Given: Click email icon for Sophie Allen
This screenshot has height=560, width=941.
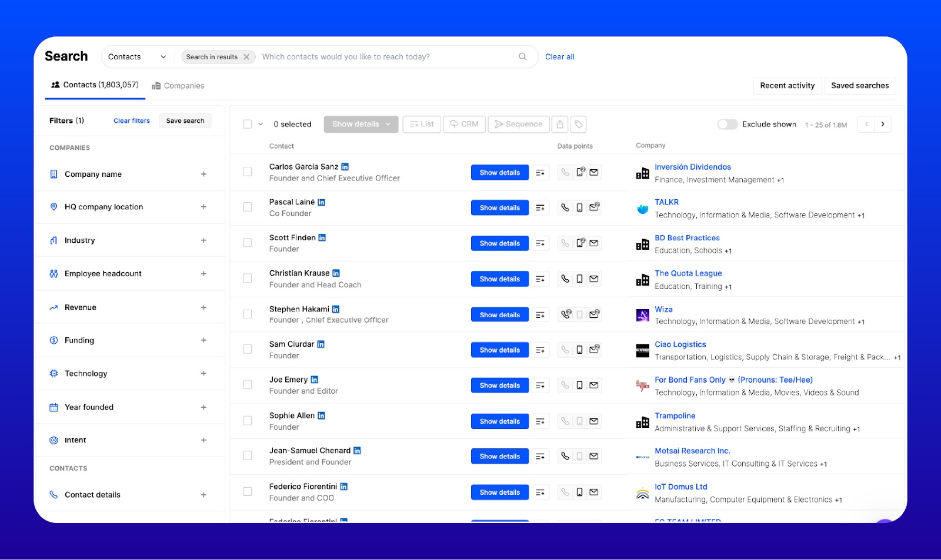Looking at the screenshot, I should [594, 421].
